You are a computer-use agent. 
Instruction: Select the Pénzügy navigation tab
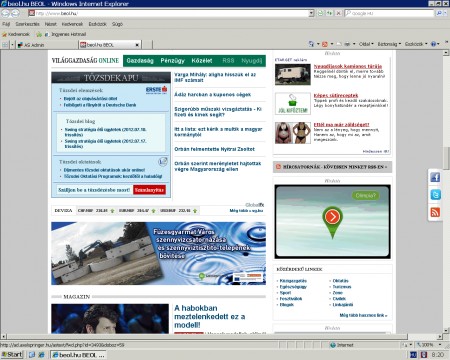coord(172,61)
